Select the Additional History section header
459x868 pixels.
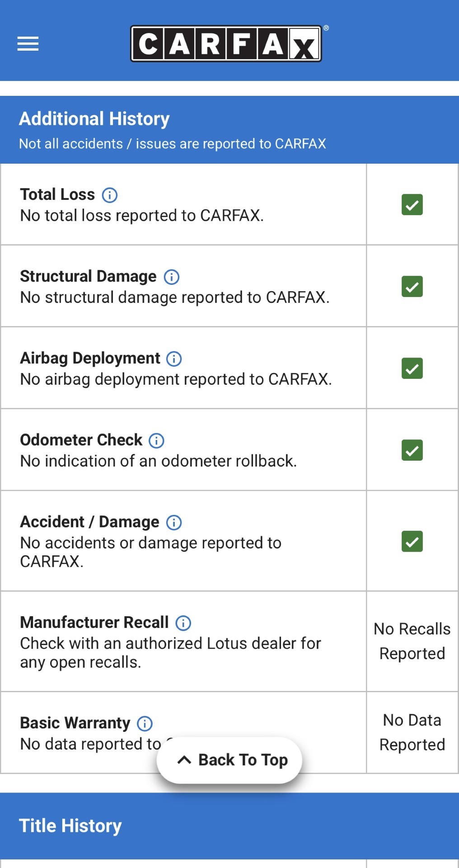[94, 119]
